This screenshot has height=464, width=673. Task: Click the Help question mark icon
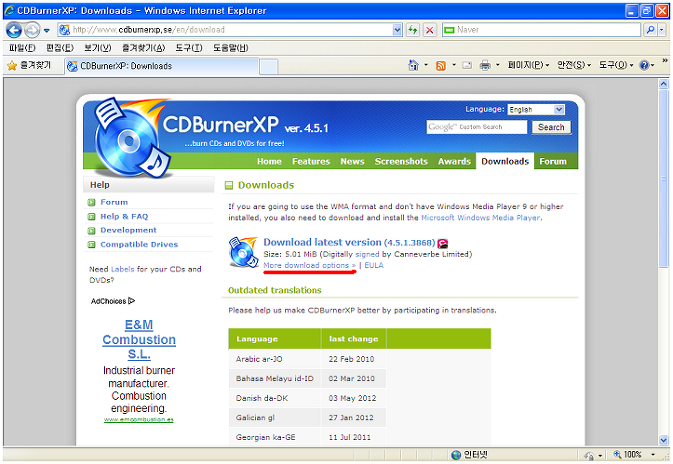point(644,65)
